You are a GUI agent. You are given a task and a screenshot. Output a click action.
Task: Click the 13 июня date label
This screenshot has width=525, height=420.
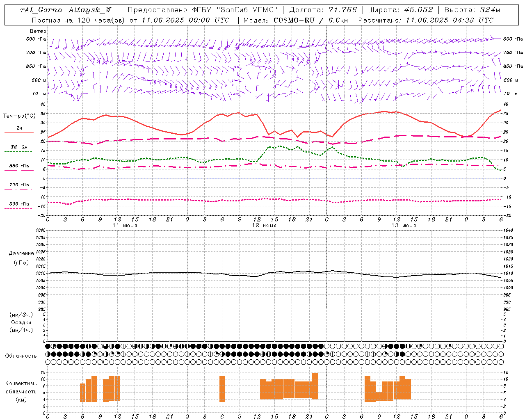coord(404,226)
